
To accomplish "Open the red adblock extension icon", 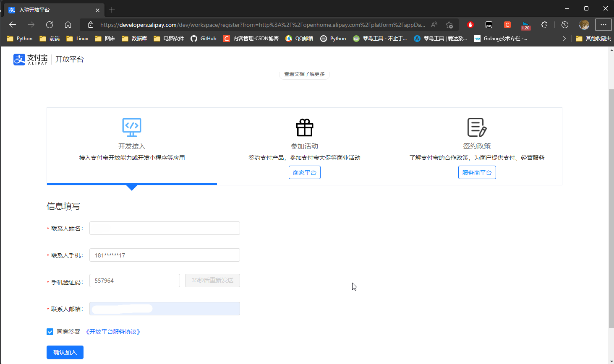I will 470,25.
